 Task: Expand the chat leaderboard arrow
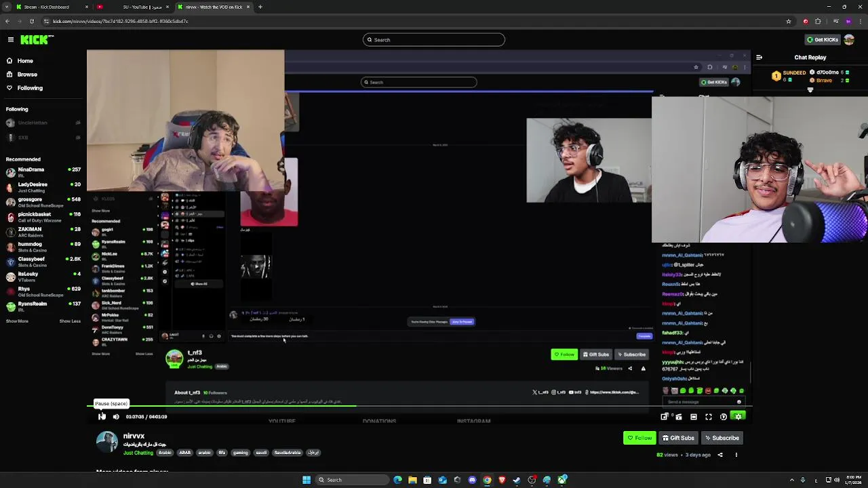(x=810, y=89)
